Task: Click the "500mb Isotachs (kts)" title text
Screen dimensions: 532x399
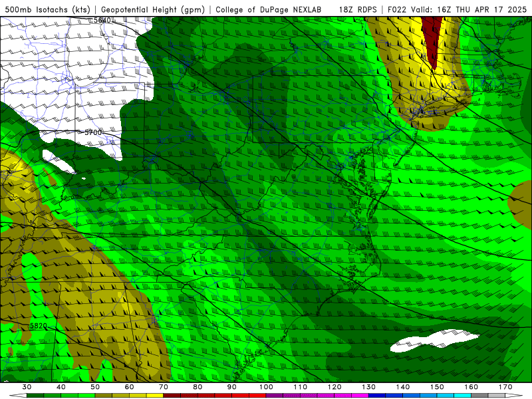Action: (x=47, y=9)
